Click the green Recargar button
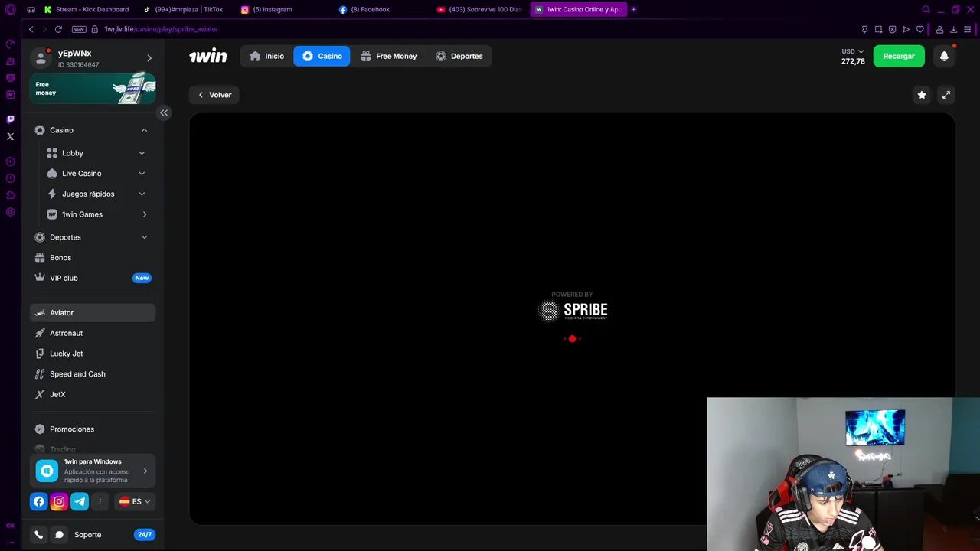 point(899,56)
